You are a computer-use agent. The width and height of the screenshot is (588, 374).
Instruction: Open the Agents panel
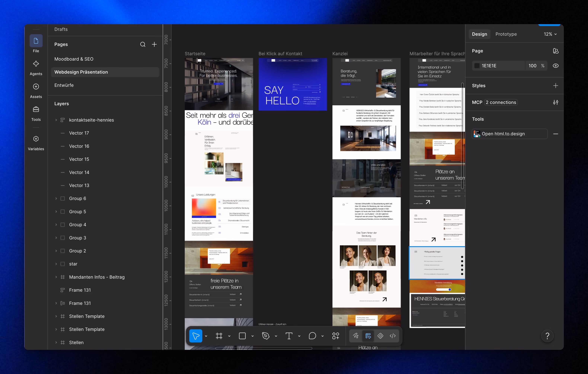pos(36,68)
